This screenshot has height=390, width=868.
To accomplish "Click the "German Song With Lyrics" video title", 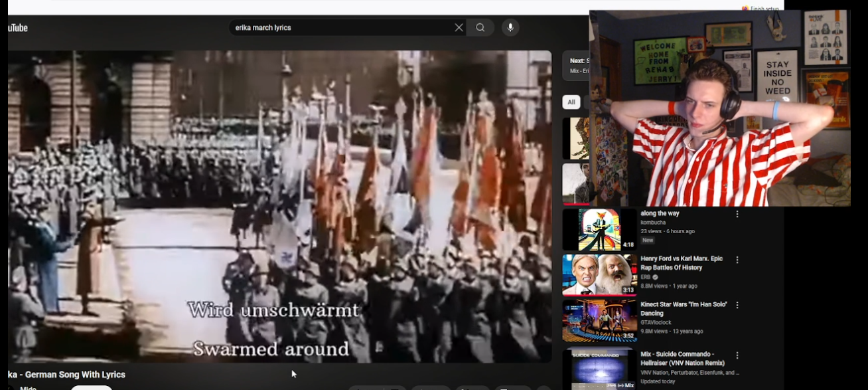I will tap(66, 375).
